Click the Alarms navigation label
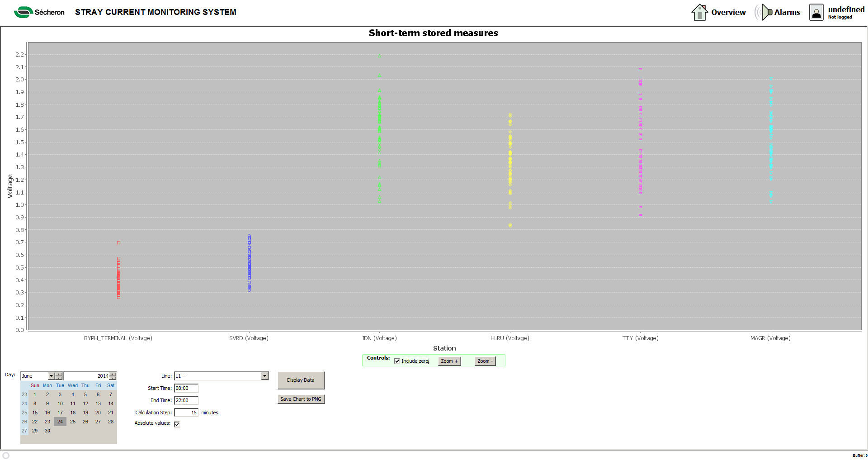This screenshot has height=460, width=868. click(787, 12)
